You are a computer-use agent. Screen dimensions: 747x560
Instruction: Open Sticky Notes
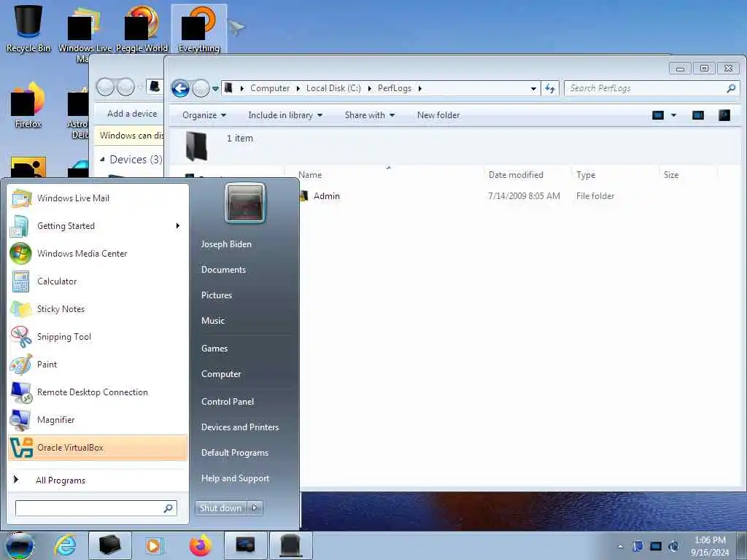98,308
